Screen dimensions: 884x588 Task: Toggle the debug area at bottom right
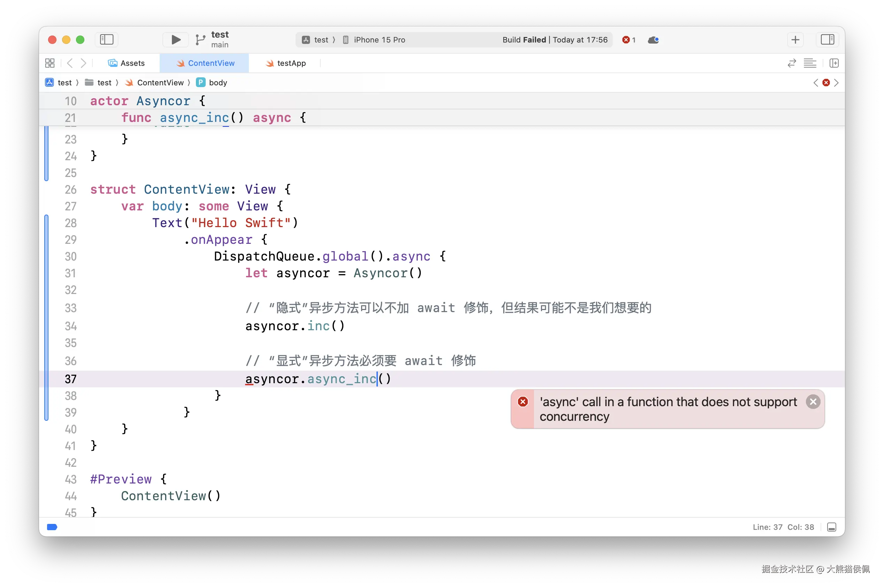[x=831, y=527]
